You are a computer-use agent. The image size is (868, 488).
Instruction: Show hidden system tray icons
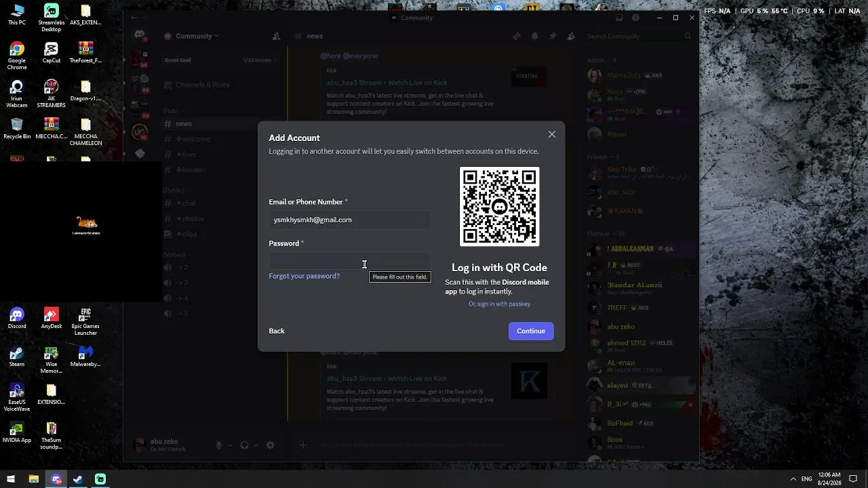click(793, 479)
